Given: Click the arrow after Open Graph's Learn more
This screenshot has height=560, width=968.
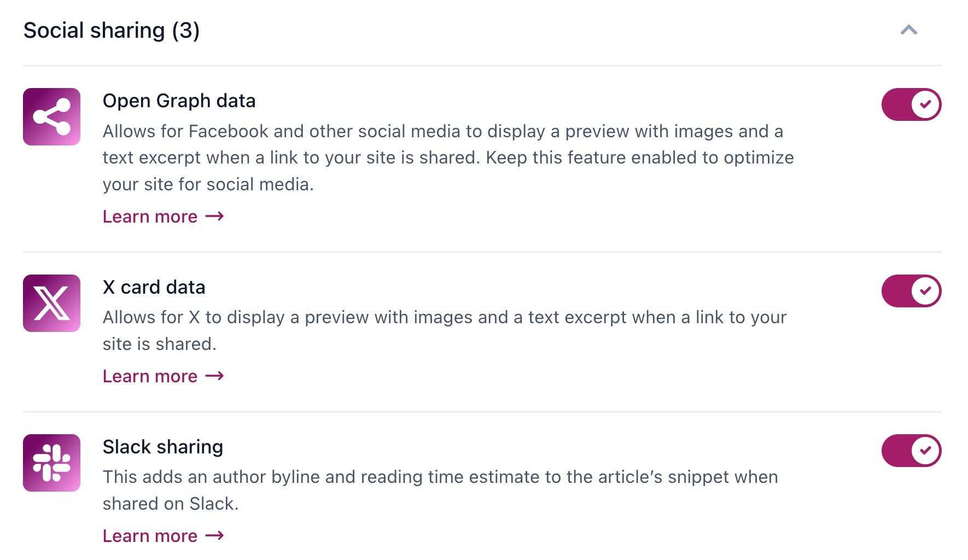Looking at the screenshot, I should point(214,217).
